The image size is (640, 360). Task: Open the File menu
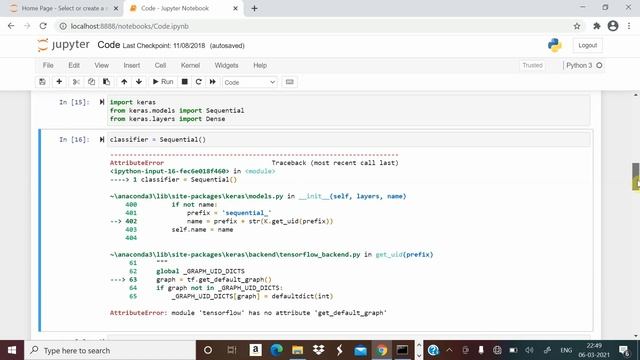click(48, 65)
